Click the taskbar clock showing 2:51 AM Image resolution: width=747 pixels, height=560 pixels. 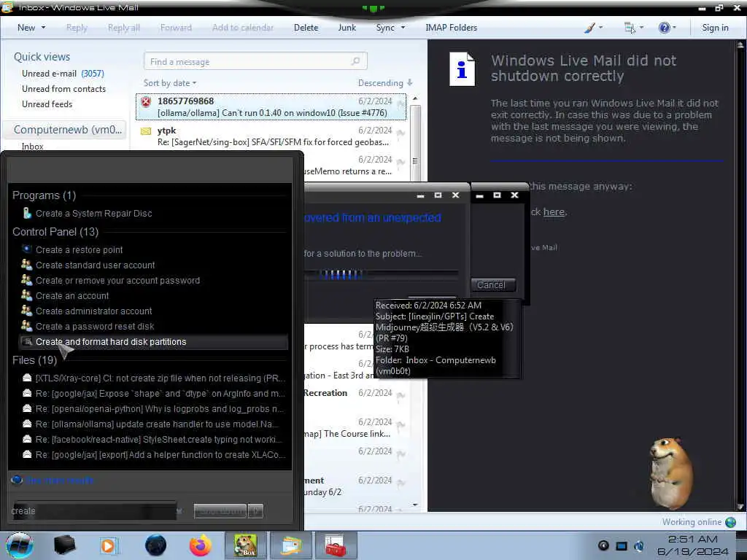point(693,545)
